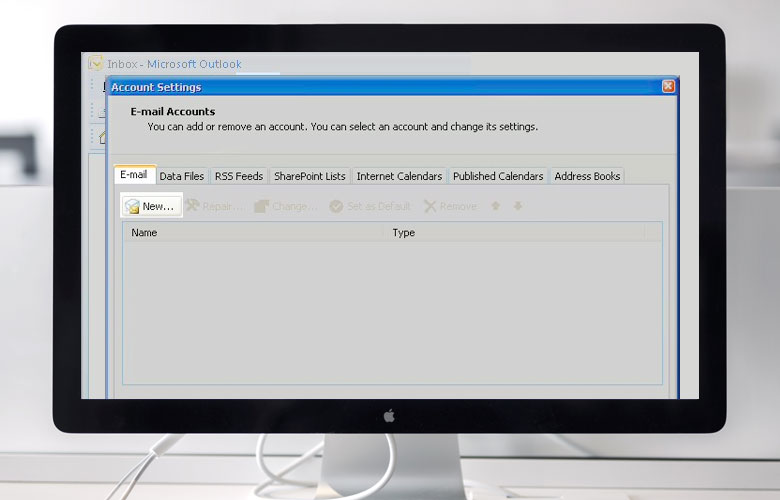
Task: Click the Remove X icon
Action: [x=430, y=206]
